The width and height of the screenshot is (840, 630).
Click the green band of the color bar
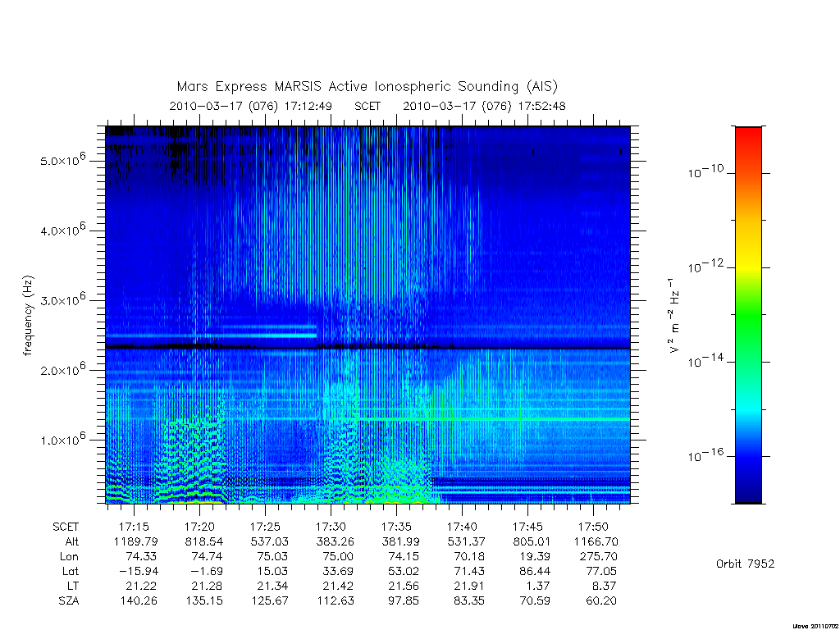[748, 316]
